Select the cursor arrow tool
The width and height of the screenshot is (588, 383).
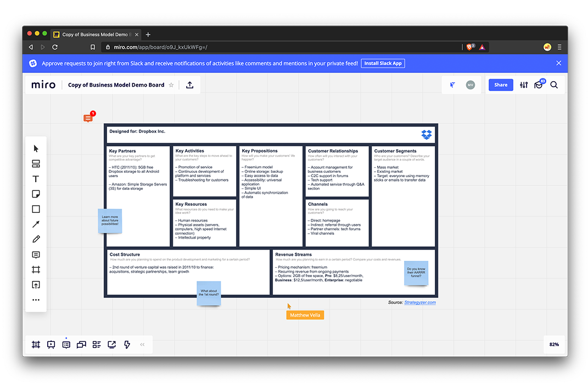point(36,149)
